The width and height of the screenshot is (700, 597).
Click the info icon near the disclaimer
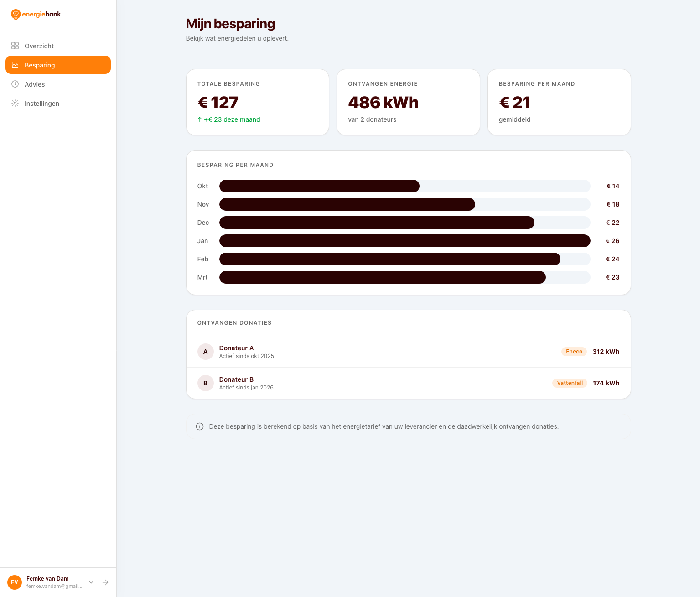pos(199,426)
